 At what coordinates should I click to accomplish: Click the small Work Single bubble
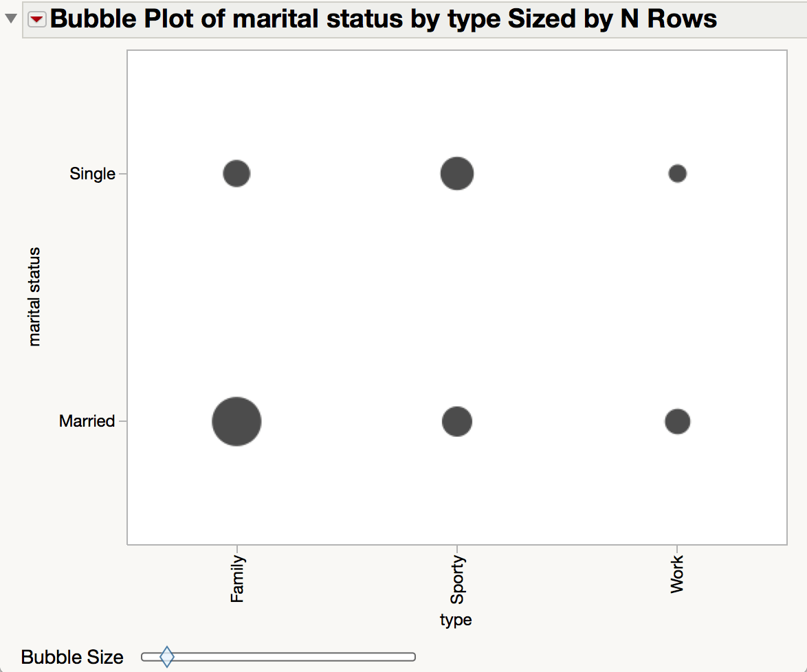pyautogui.click(x=677, y=173)
